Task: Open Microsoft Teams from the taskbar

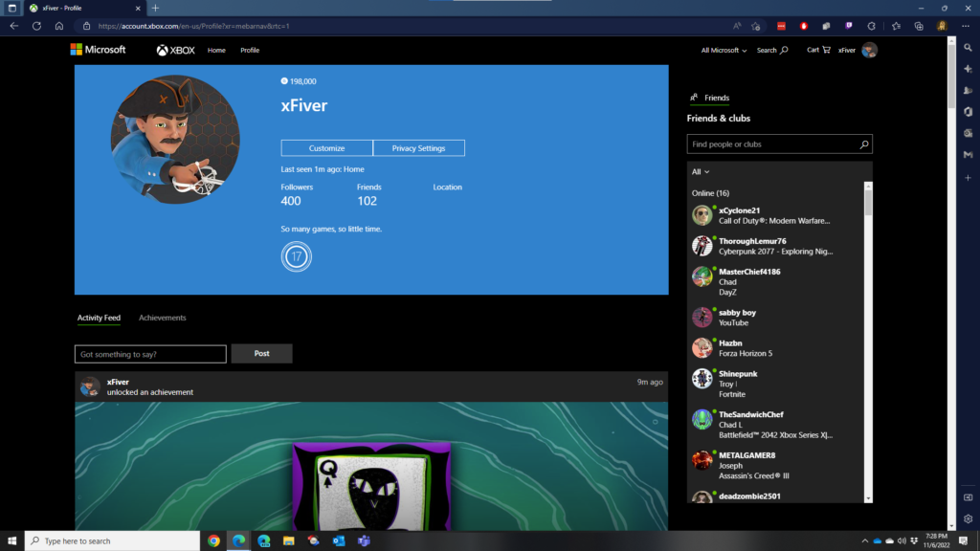Action: [364, 540]
